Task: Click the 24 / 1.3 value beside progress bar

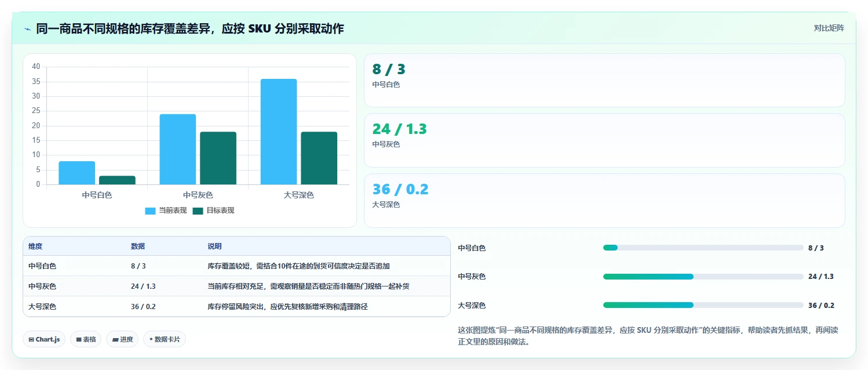Action: point(820,277)
